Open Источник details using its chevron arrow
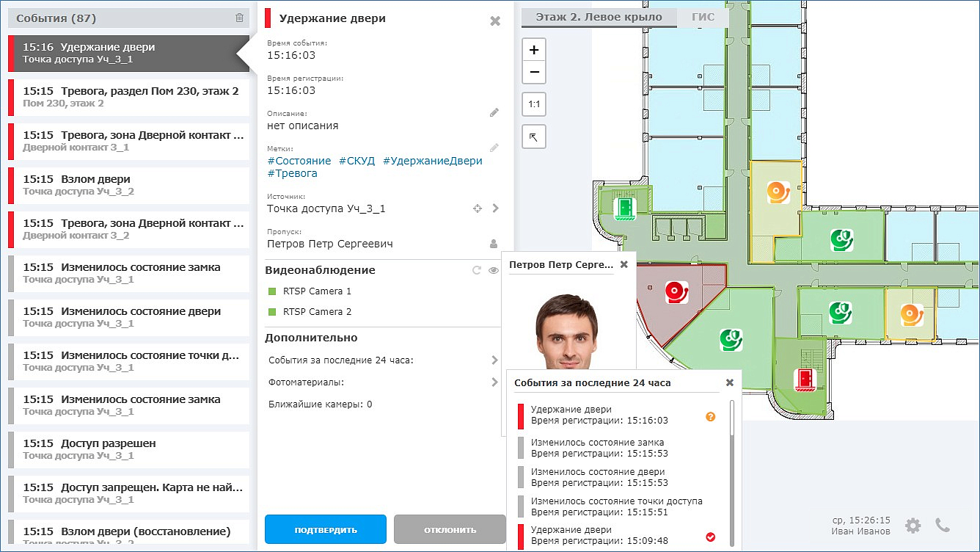 (495, 208)
